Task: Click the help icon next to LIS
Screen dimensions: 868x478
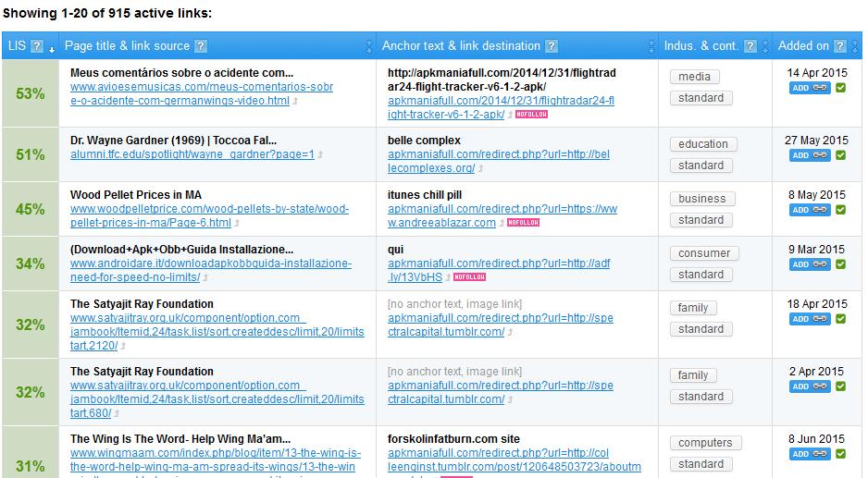Action: [x=37, y=46]
